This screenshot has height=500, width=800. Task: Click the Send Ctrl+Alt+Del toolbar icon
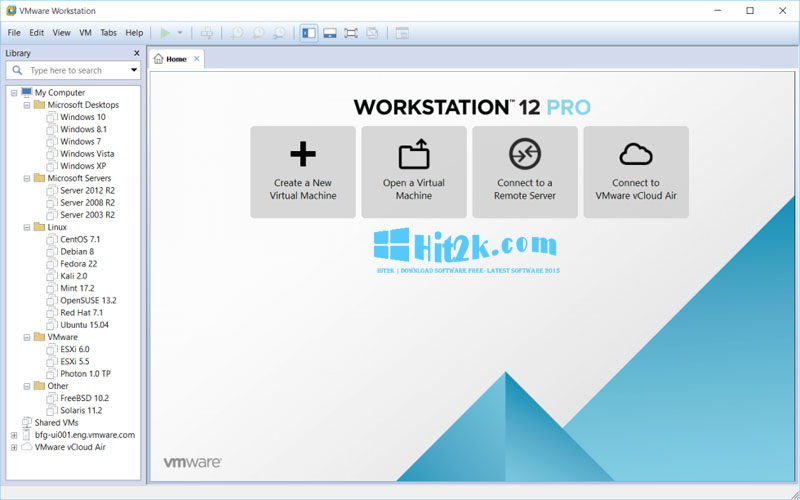click(207, 33)
